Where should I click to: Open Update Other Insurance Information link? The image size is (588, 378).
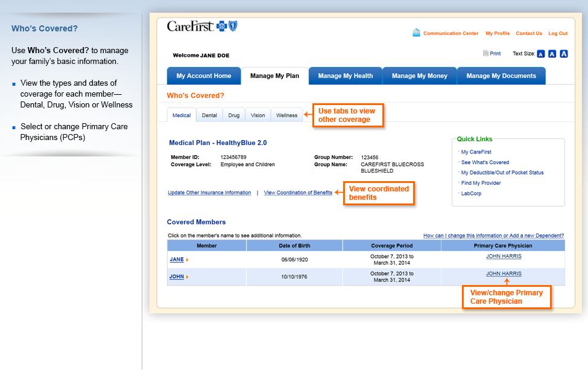[209, 193]
